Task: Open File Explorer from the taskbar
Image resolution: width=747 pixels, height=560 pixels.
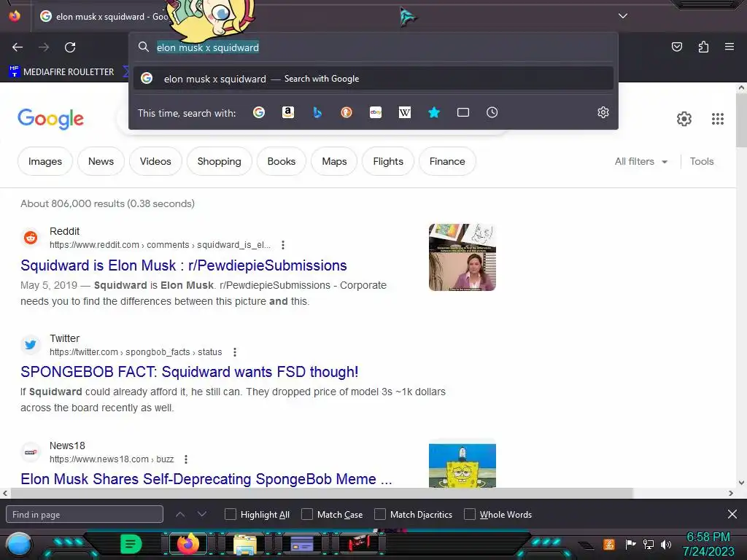Action: [245, 545]
